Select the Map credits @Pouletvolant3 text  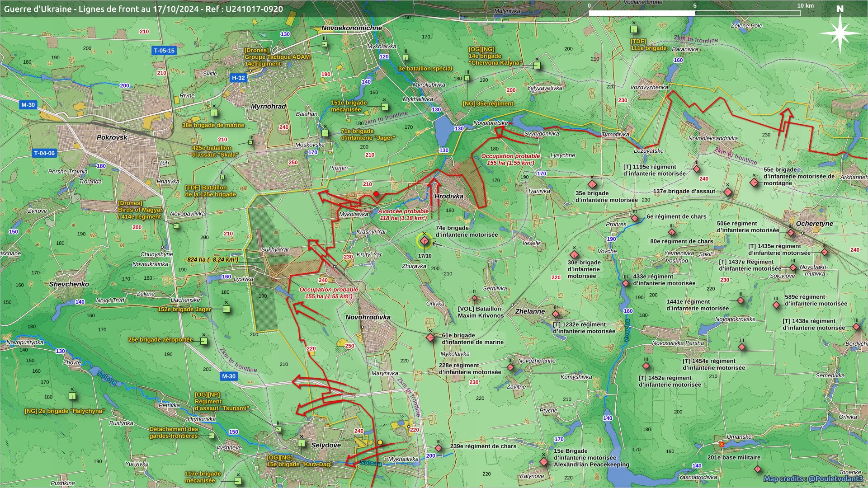[813, 479]
